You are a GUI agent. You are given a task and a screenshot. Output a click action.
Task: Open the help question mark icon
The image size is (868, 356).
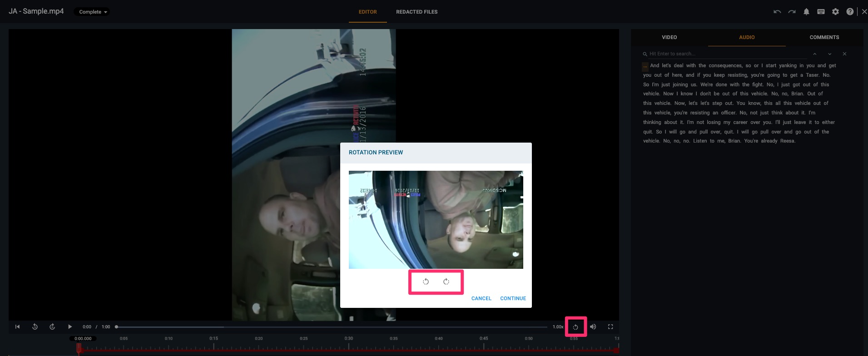coord(850,12)
